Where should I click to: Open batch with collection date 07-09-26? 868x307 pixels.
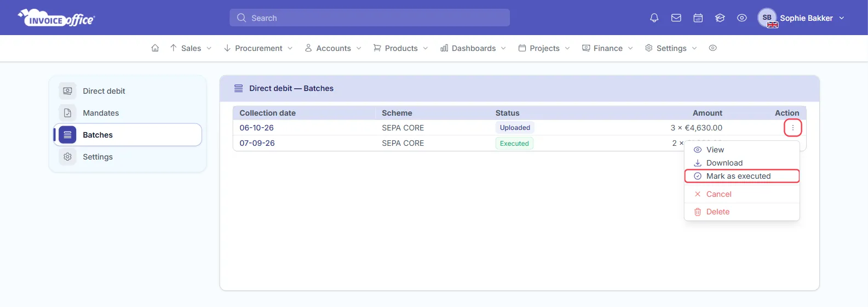pyautogui.click(x=257, y=143)
